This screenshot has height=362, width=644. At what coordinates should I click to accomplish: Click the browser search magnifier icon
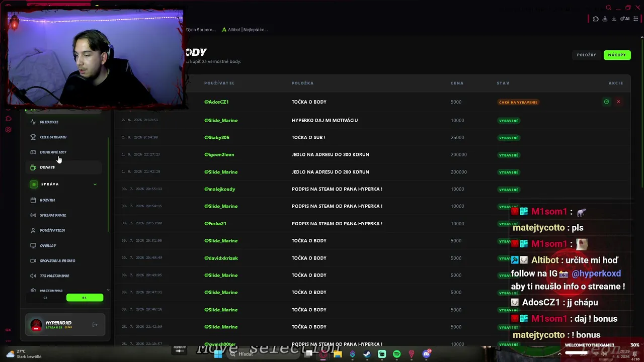pos(608,8)
